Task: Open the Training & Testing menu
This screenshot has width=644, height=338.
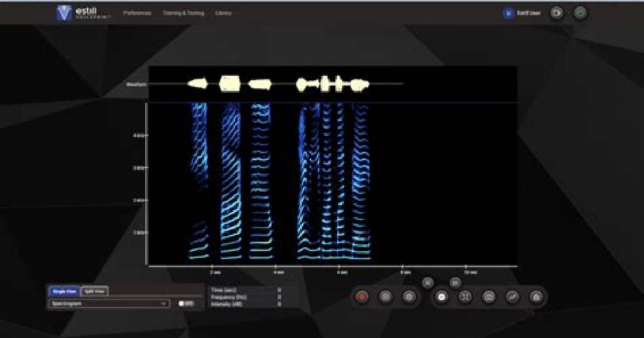Action: pyautogui.click(x=183, y=13)
